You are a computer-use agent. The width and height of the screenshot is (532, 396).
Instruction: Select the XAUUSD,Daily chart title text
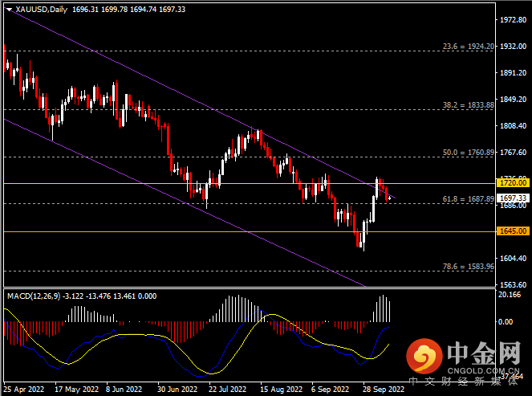tap(42, 10)
